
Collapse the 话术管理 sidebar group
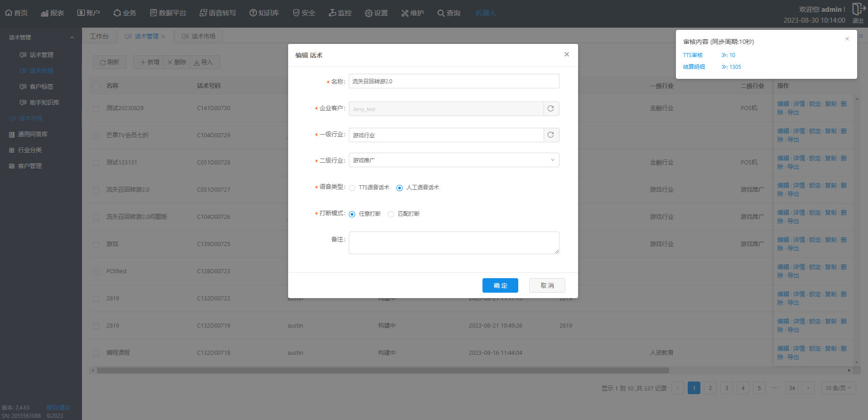click(x=72, y=38)
